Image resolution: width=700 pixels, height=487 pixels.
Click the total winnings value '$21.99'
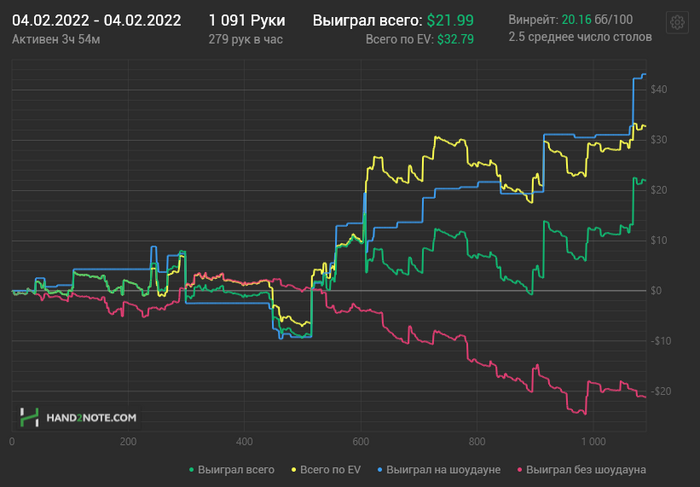coord(450,21)
